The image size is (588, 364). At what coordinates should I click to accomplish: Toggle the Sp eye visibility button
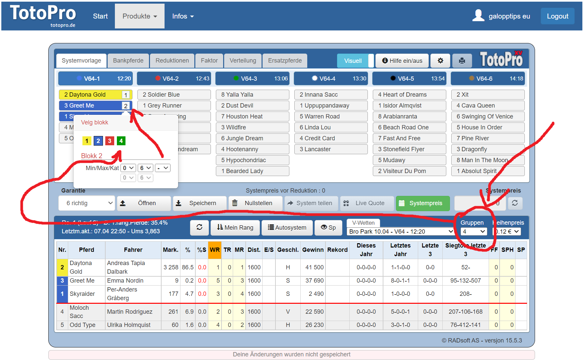[x=328, y=227]
